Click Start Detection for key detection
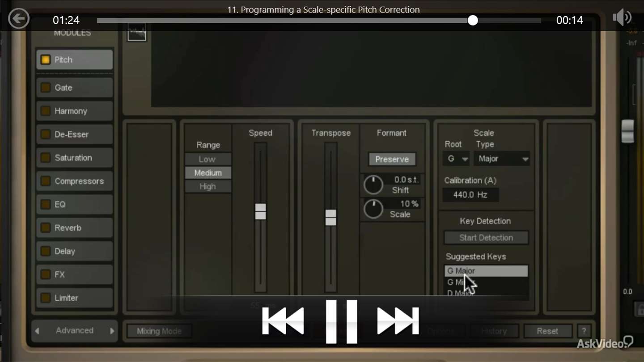 [486, 238]
